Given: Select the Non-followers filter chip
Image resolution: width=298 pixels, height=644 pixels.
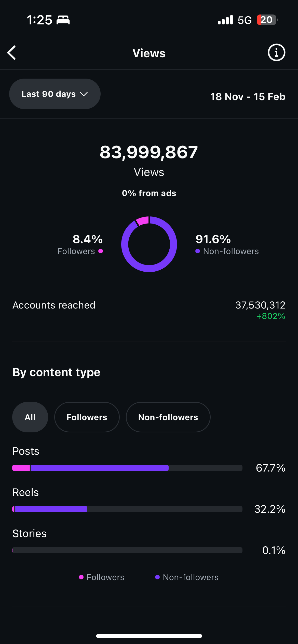Looking at the screenshot, I should click(x=168, y=417).
